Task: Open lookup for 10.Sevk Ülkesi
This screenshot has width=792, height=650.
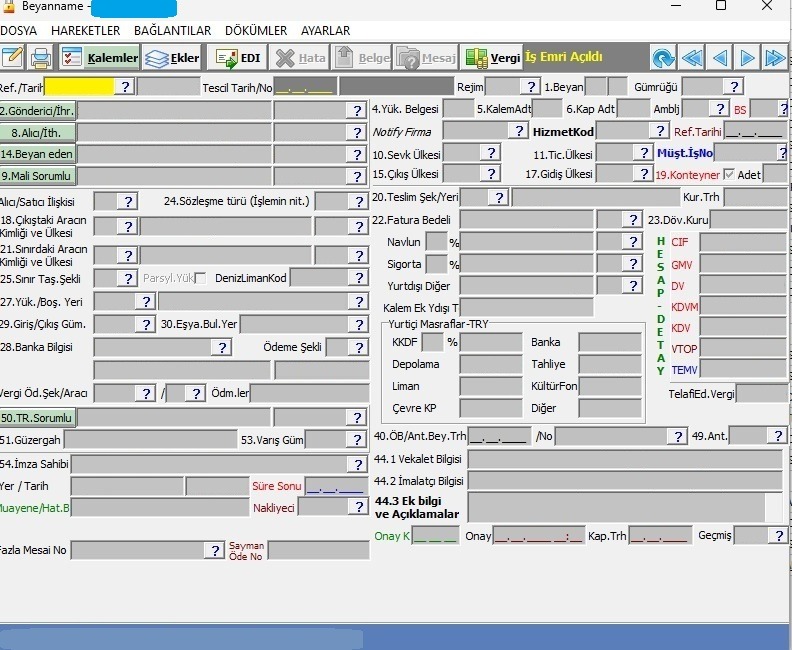Action: 490,153
